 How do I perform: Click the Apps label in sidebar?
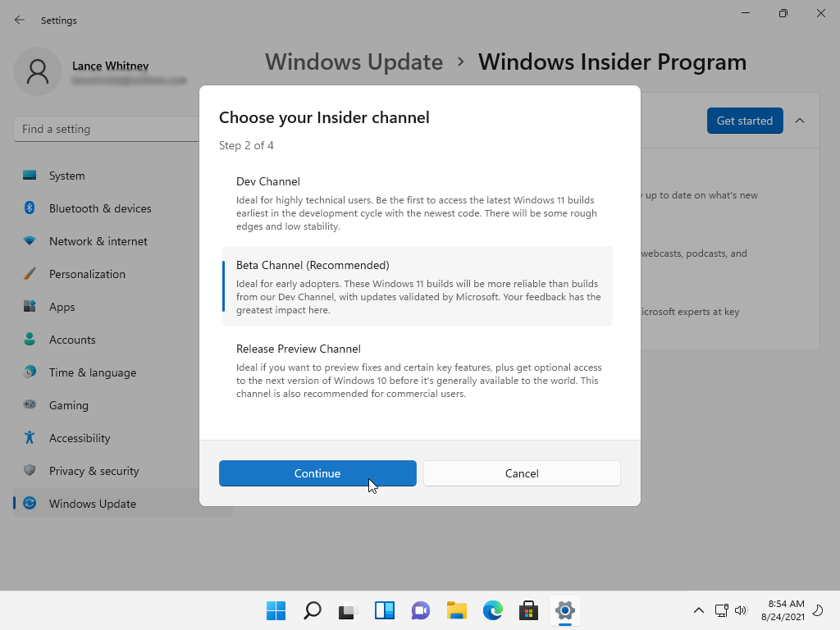coord(62,307)
